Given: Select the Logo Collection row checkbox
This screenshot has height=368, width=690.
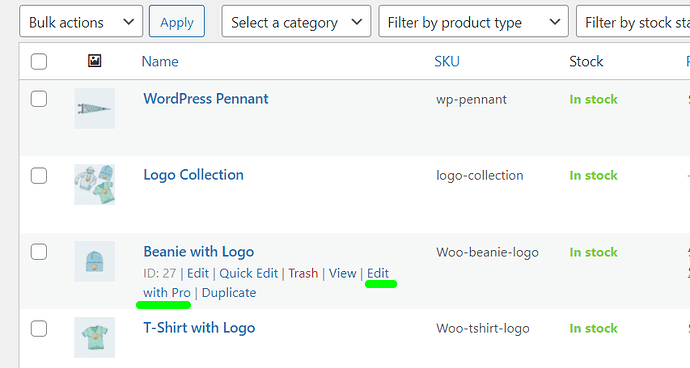Looking at the screenshot, I should [39, 176].
